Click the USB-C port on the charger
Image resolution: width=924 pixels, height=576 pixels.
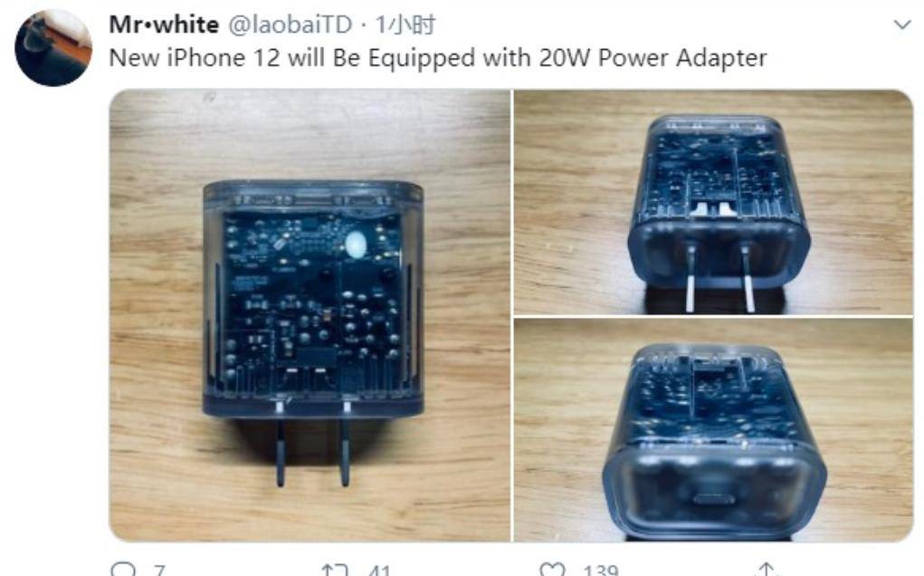714,499
